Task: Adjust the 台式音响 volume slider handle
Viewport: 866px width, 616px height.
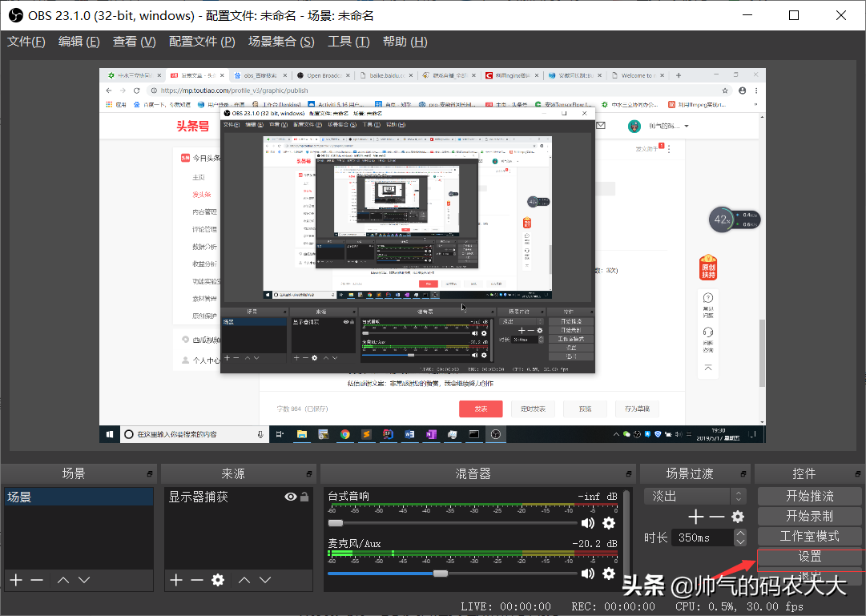Action: pos(335,522)
